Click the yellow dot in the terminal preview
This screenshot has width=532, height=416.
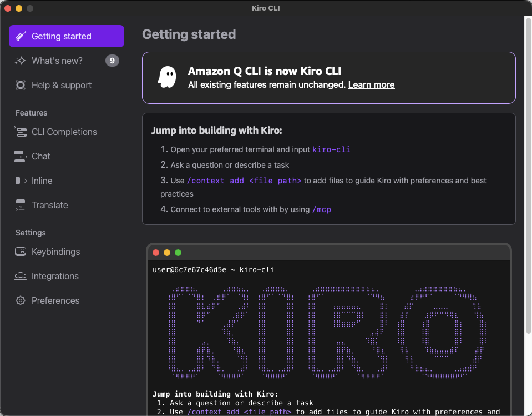[x=167, y=253]
